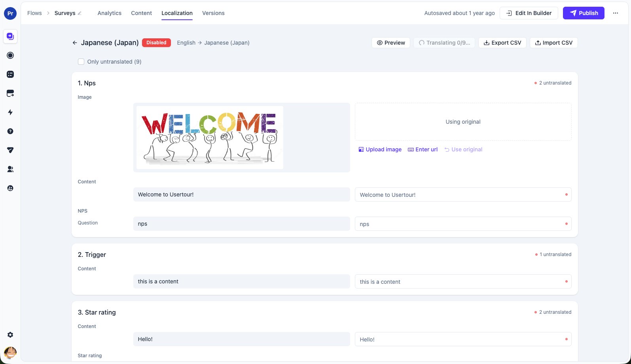Screen dimensions: 631x364
Task: Click Import CSV
Action: point(554,43)
